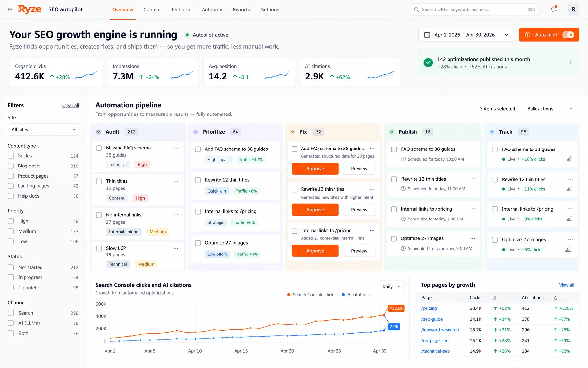This screenshot has height=368, width=588.
Task: Open the Authority tab
Action: (212, 10)
